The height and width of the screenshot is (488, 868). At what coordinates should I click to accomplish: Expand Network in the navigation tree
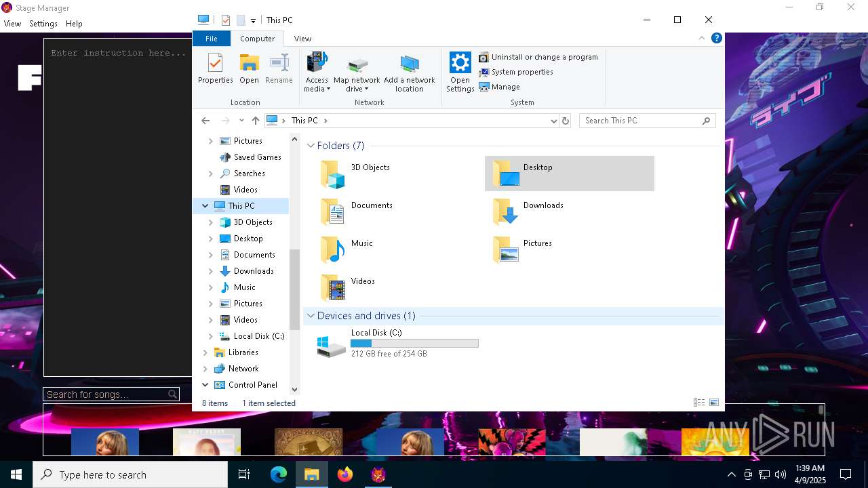tap(205, 369)
